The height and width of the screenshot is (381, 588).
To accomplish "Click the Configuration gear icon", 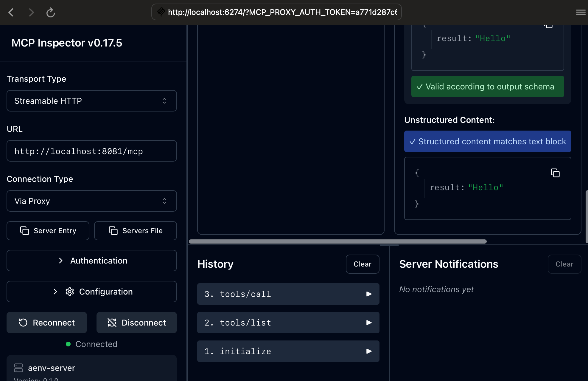I will [x=70, y=292].
